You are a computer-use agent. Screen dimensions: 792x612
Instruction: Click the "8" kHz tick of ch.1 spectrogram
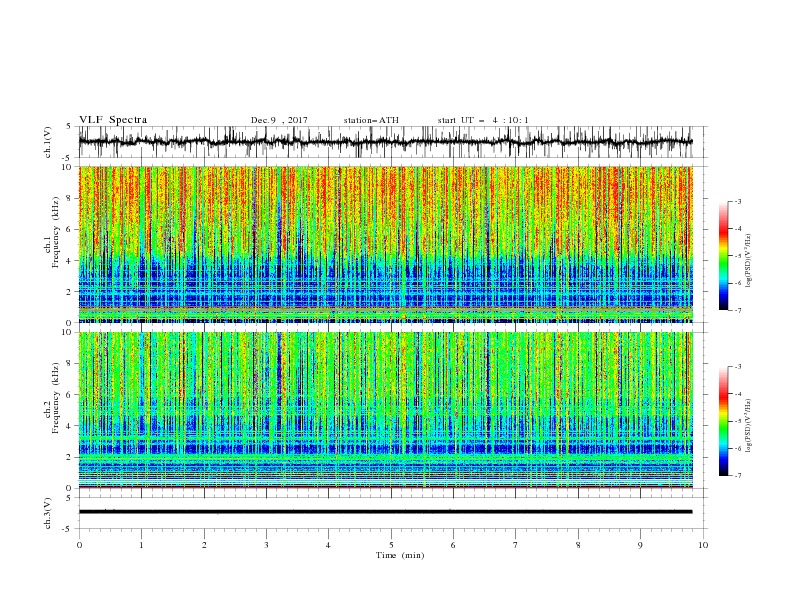pyautogui.click(x=70, y=198)
